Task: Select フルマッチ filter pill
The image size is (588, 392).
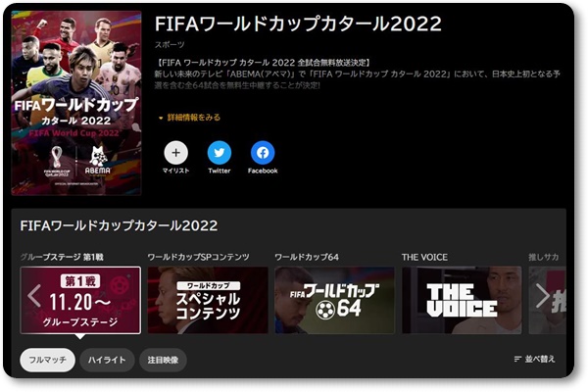Action: click(x=48, y=360)
